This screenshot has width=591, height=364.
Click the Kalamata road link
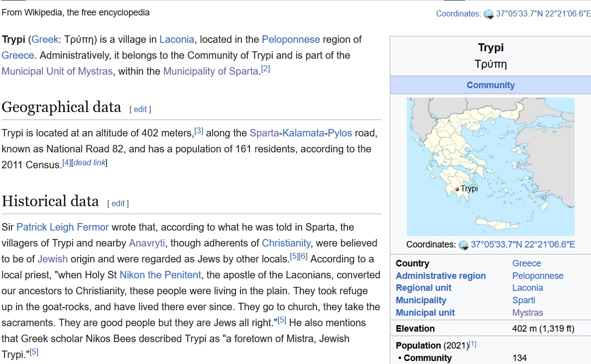(x=304, y=133)
